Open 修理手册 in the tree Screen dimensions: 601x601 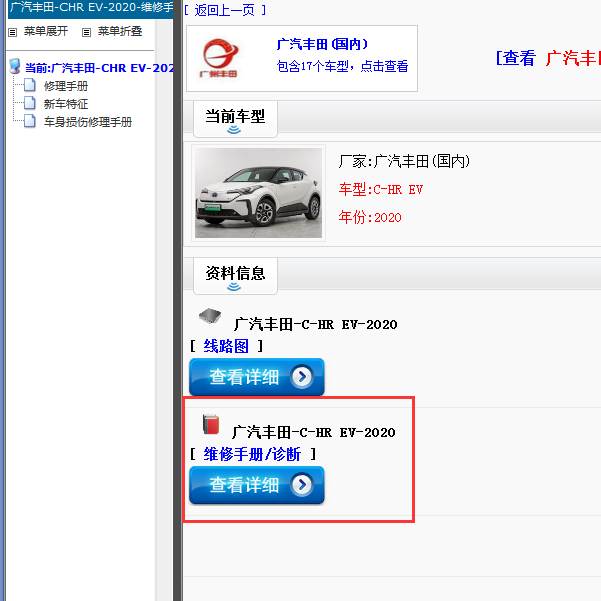66,86
